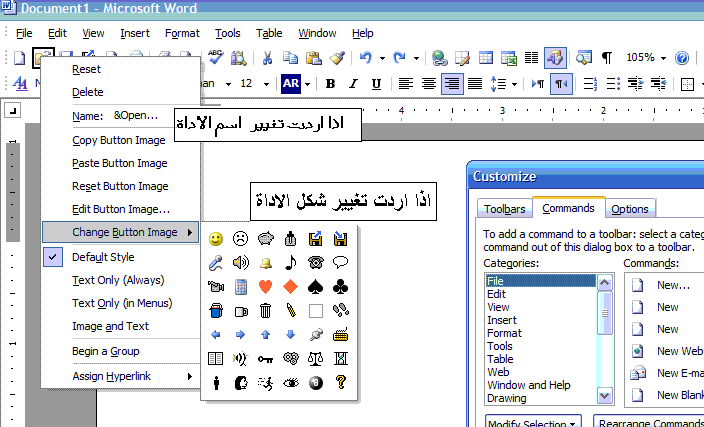This screenshot has height=427, width=704.
Task: Pick the calculator button image
Action: [x=241, y=287]
